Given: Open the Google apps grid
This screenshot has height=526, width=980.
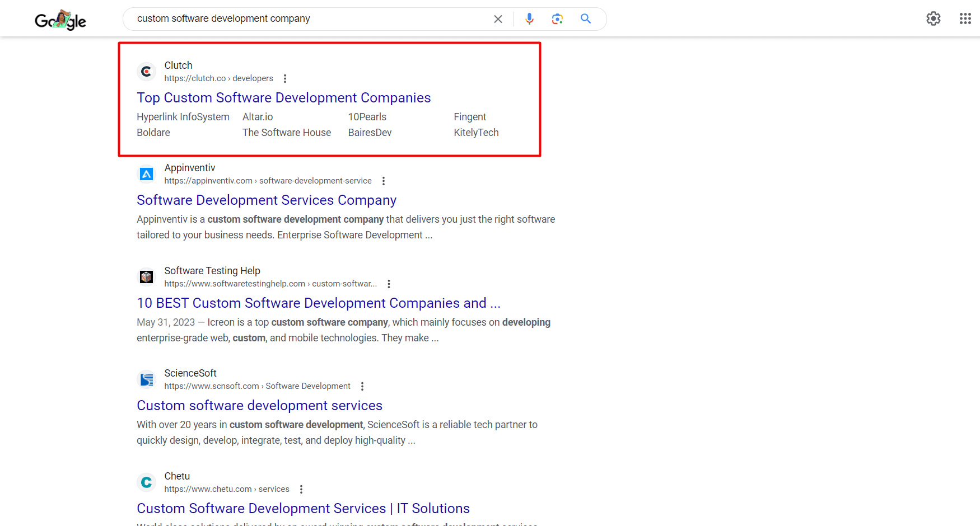Looking at the screenshot, I should (x=965, y=18).
